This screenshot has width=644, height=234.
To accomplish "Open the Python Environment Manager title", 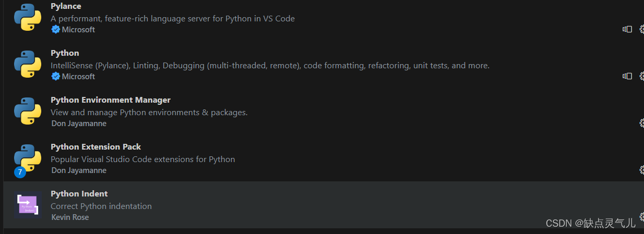I will [x=110, y=100].
